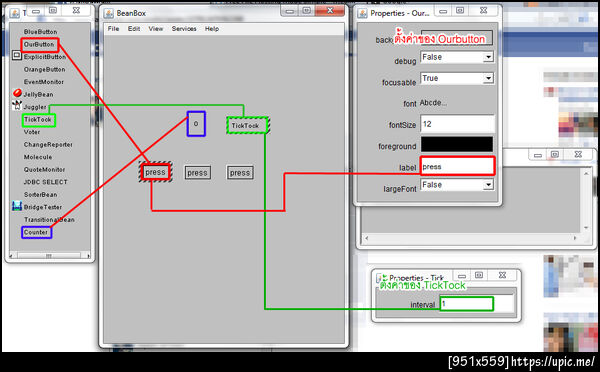600x372 pixels.
Task: Select the JellyBean red icon in ToolBox
Action: pos(17,93)
